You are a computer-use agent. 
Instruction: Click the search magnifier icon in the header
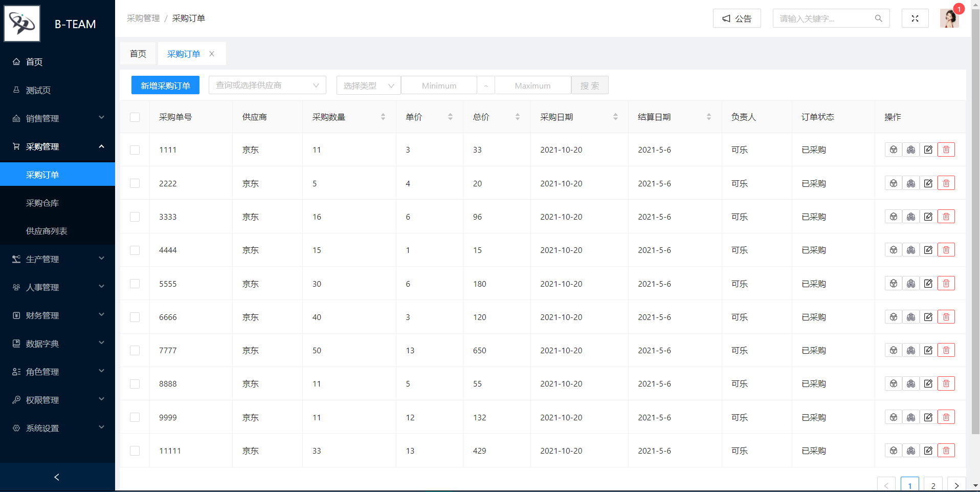(878, 18)
